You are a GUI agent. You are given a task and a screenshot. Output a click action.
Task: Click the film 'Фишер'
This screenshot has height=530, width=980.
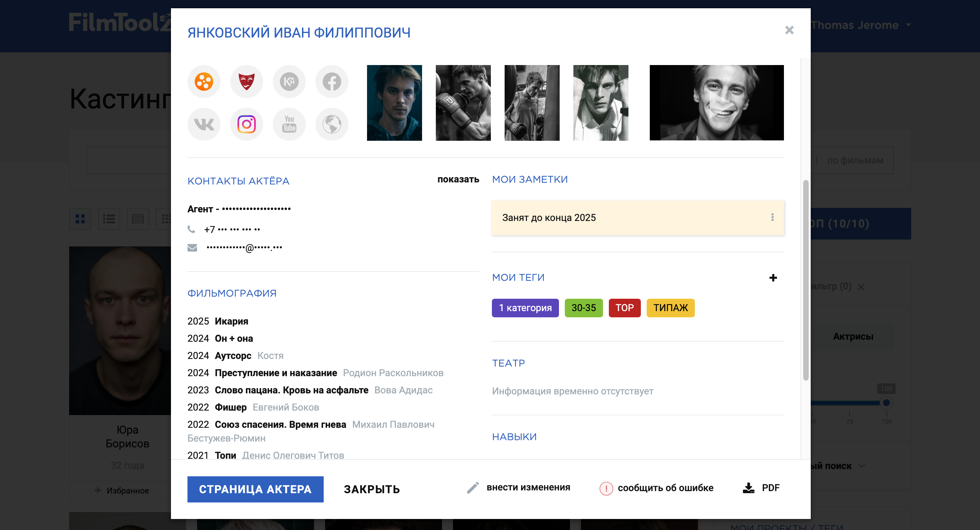point(230,407)
